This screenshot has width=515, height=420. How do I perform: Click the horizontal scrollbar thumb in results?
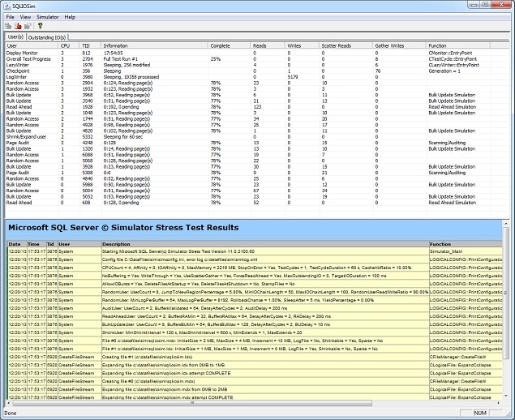[x=192, y=403]
